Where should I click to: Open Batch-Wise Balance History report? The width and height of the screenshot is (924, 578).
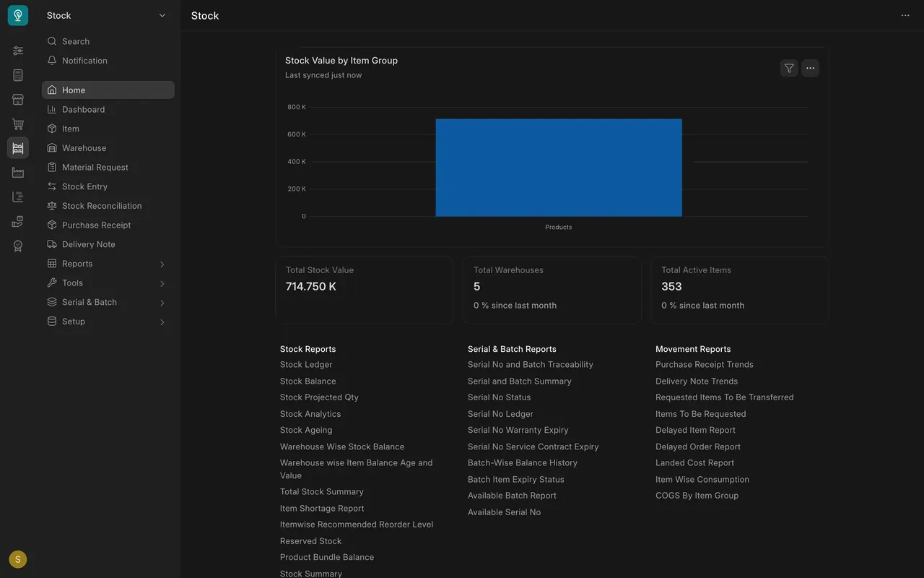523,463
